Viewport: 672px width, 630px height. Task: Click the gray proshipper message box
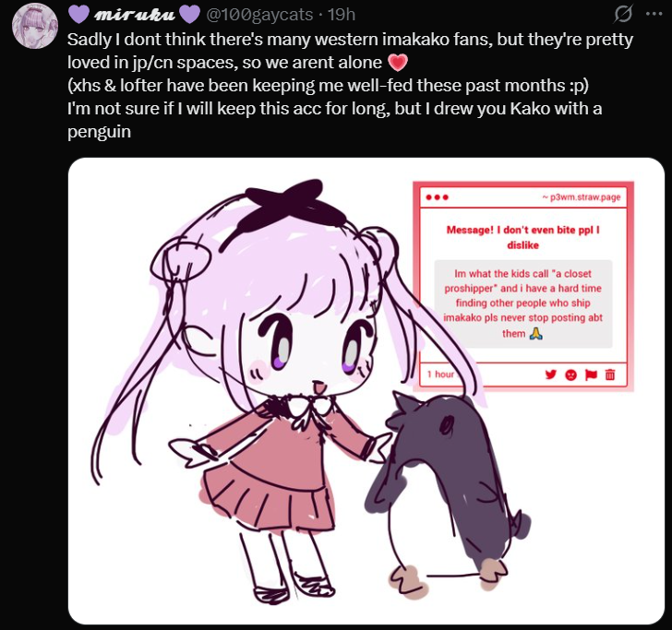tap(522, 303)
